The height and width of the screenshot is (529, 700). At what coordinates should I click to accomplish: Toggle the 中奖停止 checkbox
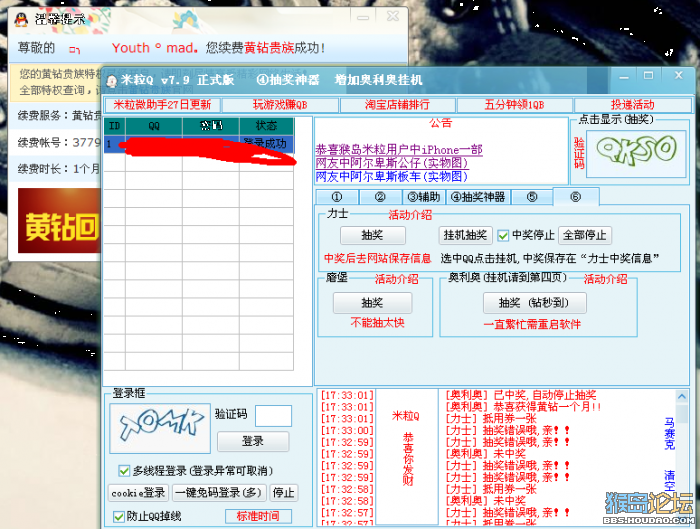pyautogui.click(x=503, y=235)
